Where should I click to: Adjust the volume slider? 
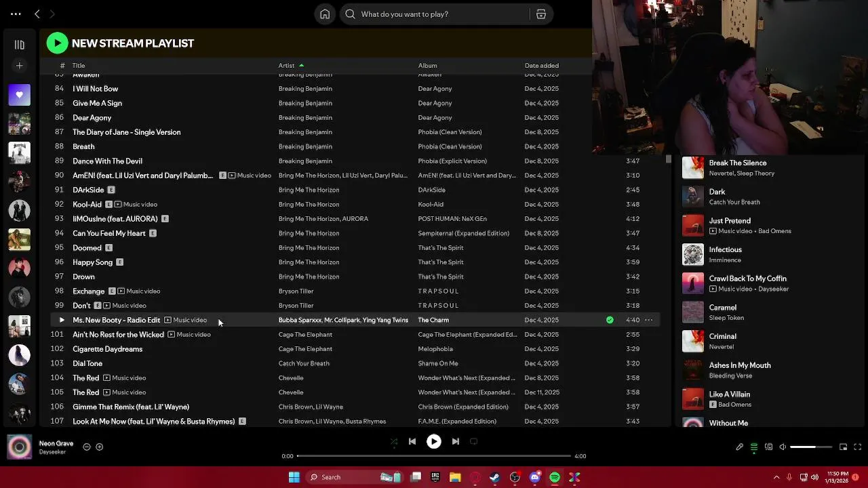point(812,447)
